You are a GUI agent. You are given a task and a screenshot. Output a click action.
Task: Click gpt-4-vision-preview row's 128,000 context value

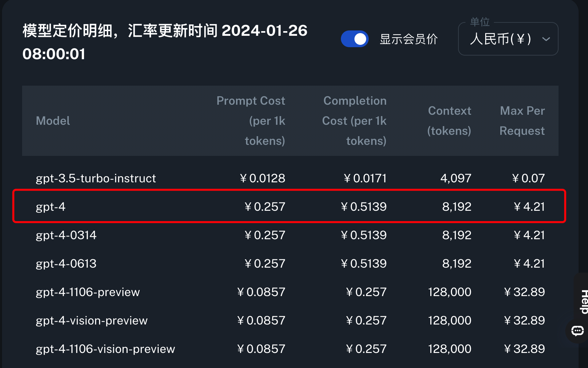[x=450, y=320]
